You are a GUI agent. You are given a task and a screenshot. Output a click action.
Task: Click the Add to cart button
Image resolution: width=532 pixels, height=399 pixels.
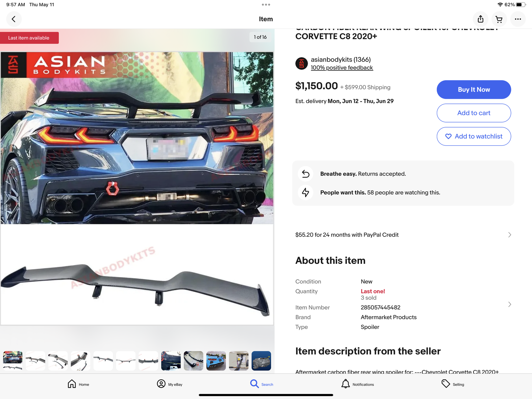473,113
